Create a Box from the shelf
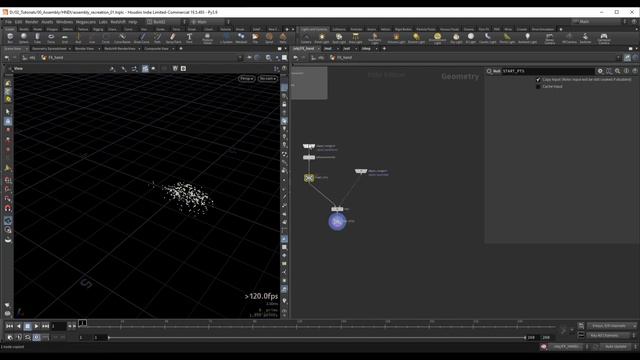This screenshot has width=640, height=360. coord(10,38)
